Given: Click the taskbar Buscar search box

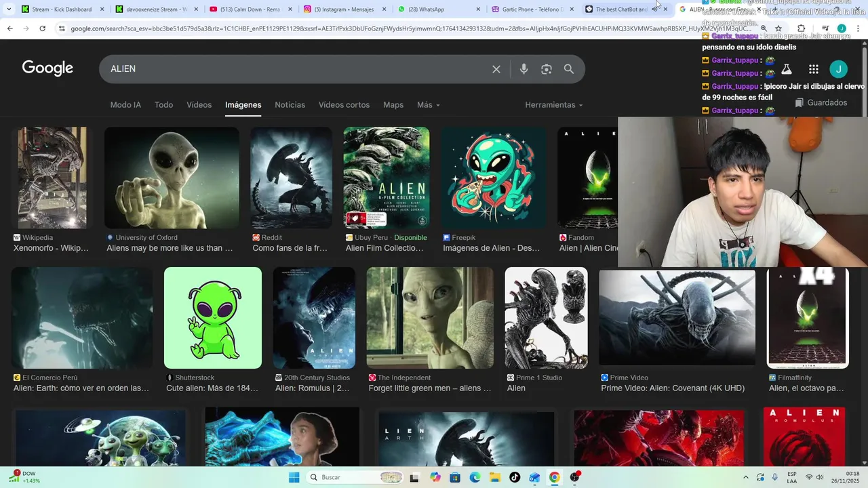Looking at the screenshot, I should [355, 477].
